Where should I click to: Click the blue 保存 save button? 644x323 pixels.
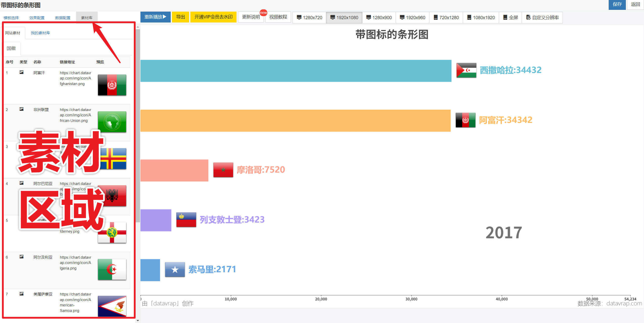pyautogui.click(x=617, y=5)
